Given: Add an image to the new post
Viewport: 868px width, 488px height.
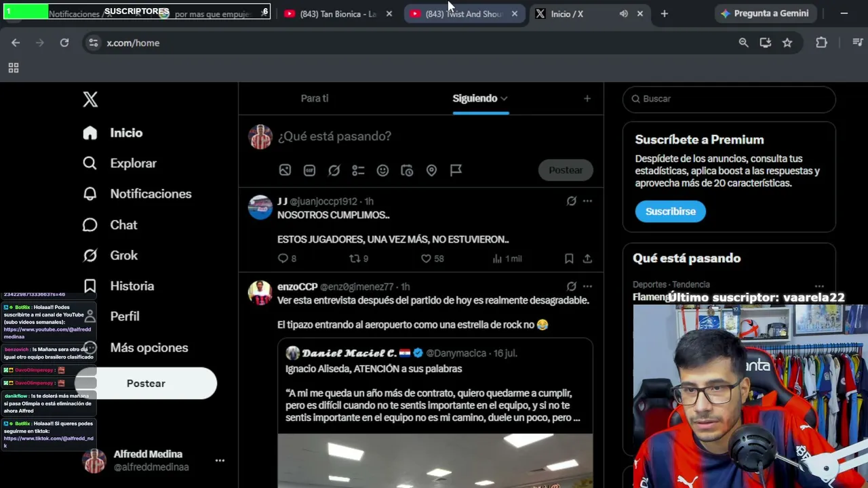Looking at the screenshot, I should click(285, 170).
